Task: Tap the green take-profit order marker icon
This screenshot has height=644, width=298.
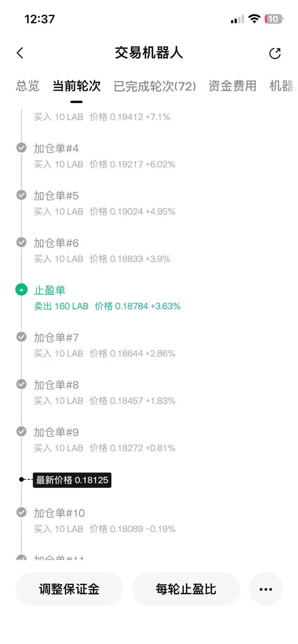Action: click(22, 290)
